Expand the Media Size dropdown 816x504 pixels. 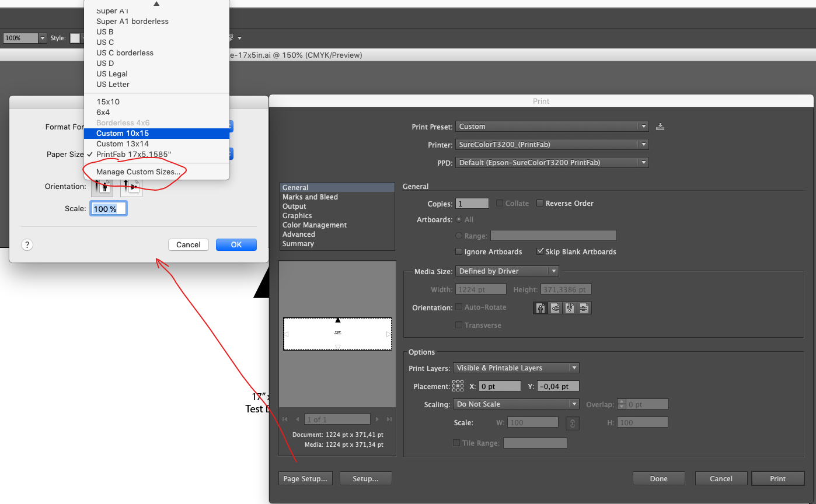point(507,271)
